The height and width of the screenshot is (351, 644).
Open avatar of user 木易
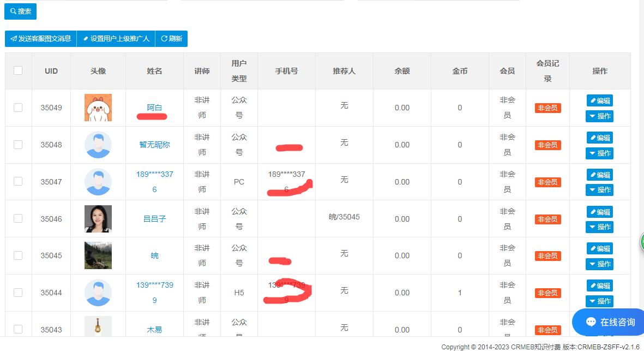pyautogui.click(x=98, y=326)
